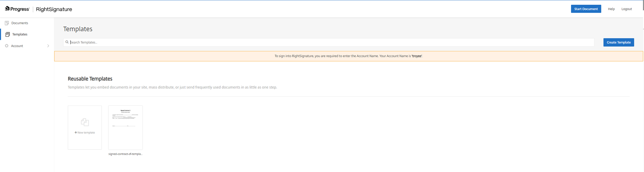Click the Account Name notification banner
This screenshot has height=172, width=644.
(x=348, y=56)
